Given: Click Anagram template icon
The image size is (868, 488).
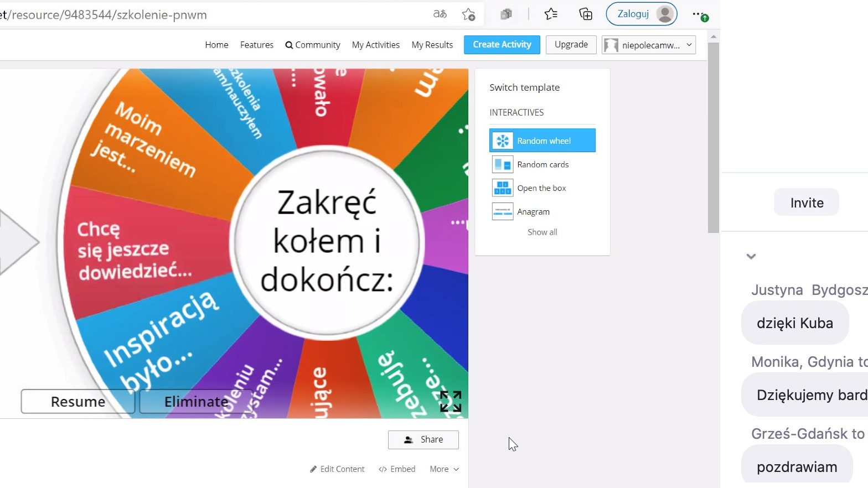Looking at the screenshot, I should click(503, 211).
